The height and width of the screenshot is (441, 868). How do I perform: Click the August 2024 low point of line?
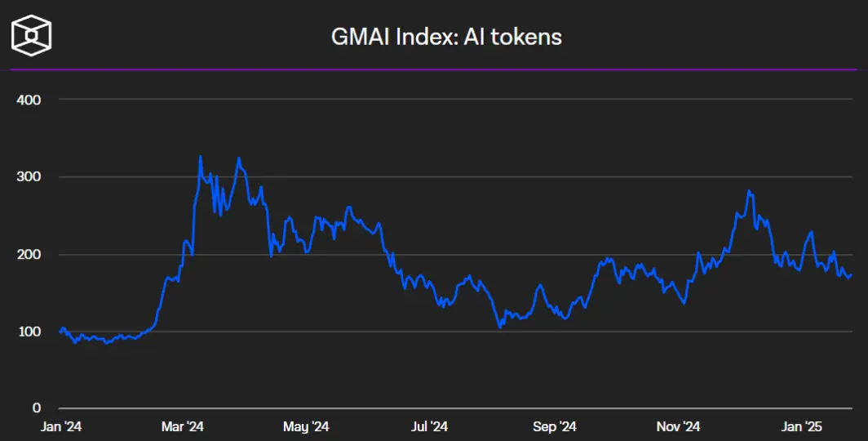click(500, 327)
